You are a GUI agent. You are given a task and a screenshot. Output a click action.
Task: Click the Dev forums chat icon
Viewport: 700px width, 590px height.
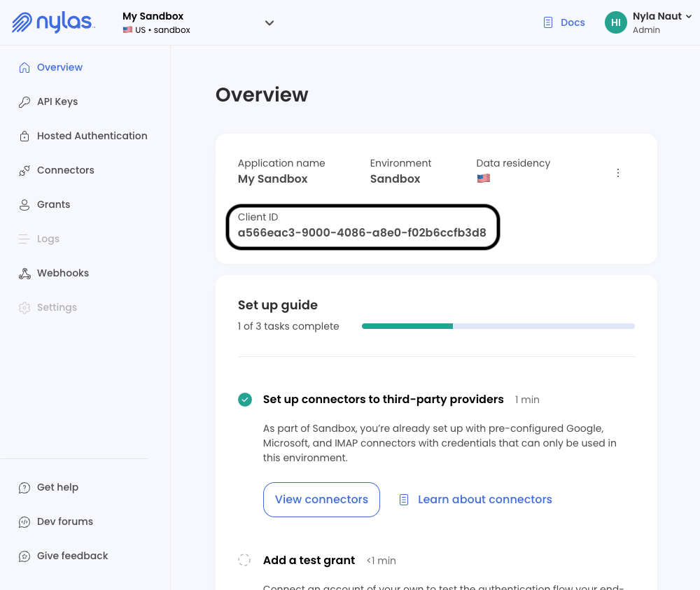pyautogui.click(x=24, y=521)
